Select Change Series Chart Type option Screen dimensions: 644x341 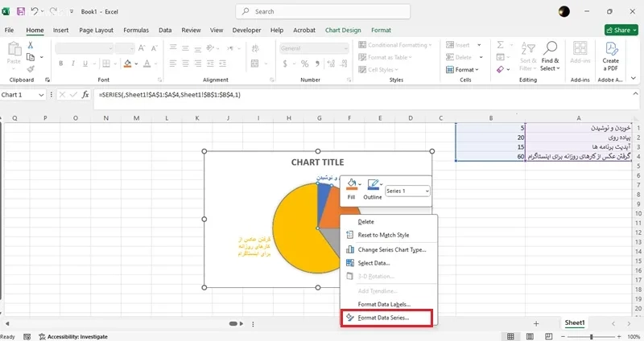coord(391,249)
